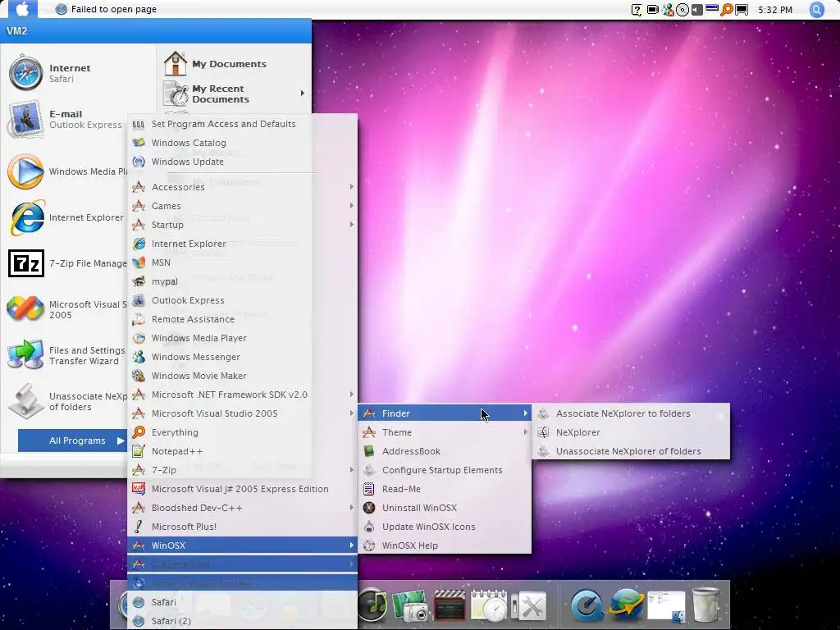Click the question mark help tray icon
The height and width of the screenshot is (630, 840).
point(637,10)
